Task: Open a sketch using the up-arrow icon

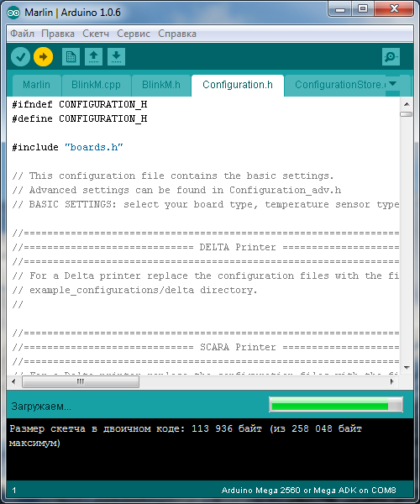Action: click(x=93, y=57)
